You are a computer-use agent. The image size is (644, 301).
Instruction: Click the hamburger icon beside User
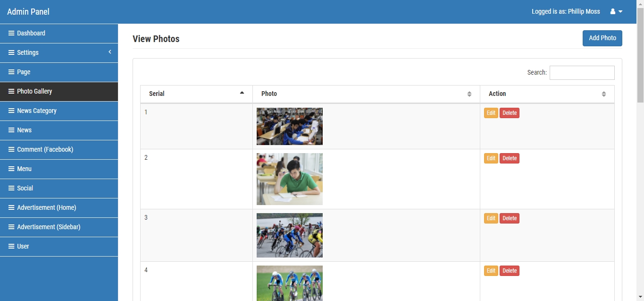point(11,246)
